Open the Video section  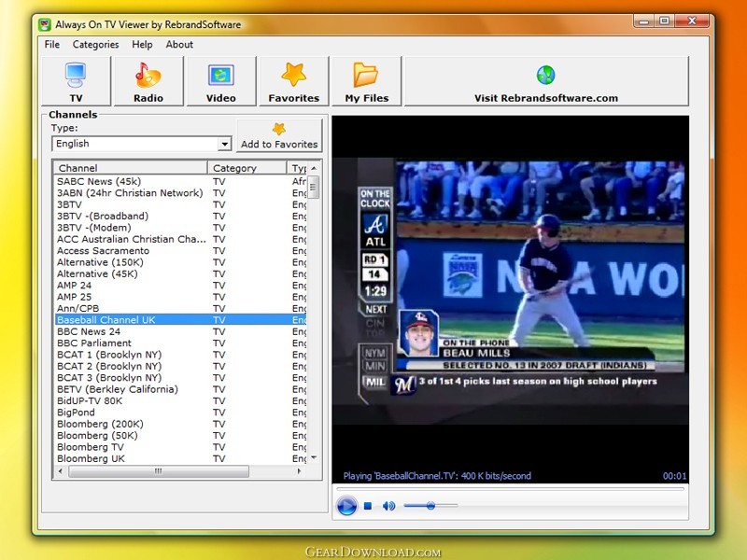coord(221,81)
